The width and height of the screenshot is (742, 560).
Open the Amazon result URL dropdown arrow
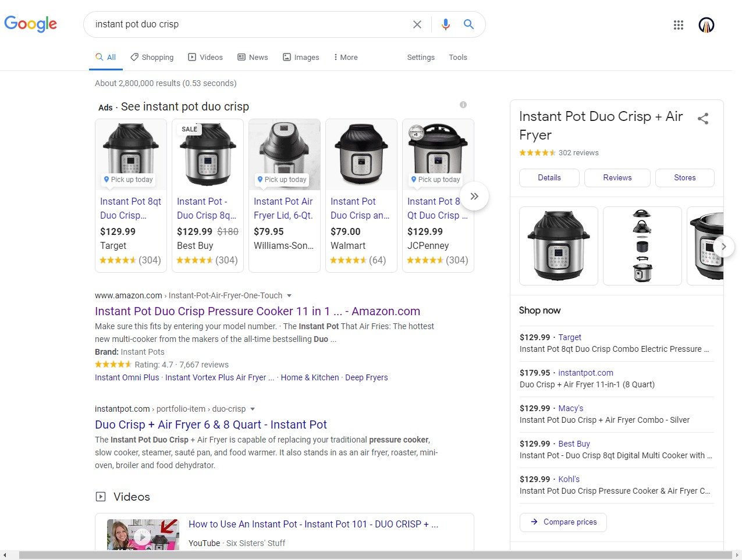coord(289,295)
